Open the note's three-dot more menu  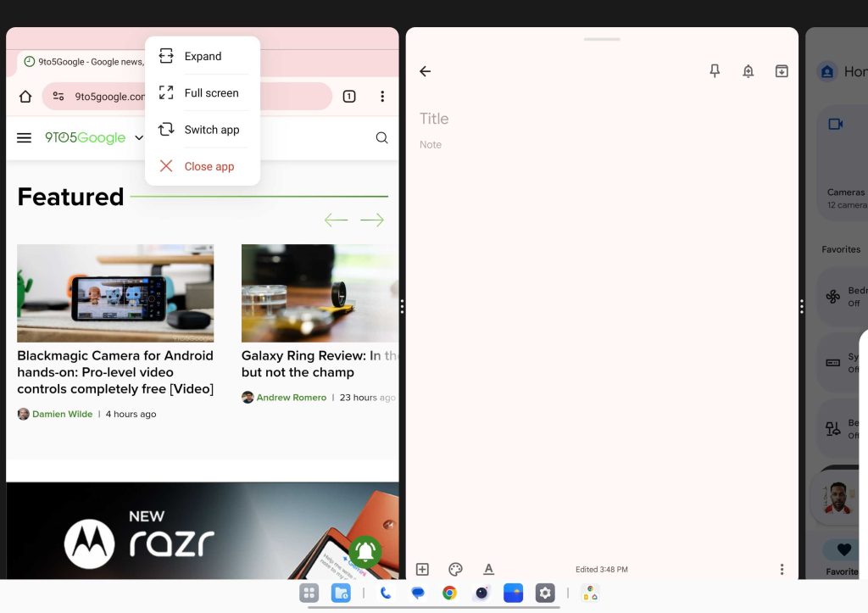click(x=782, y=569)
